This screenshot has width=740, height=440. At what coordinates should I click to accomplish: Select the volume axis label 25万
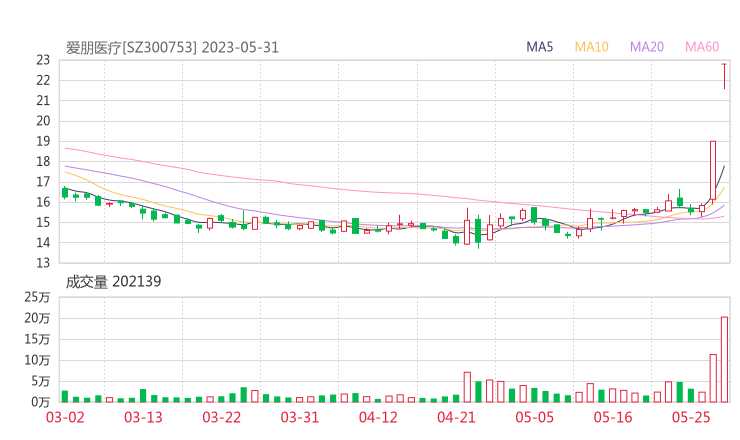(x=37, y=297)
